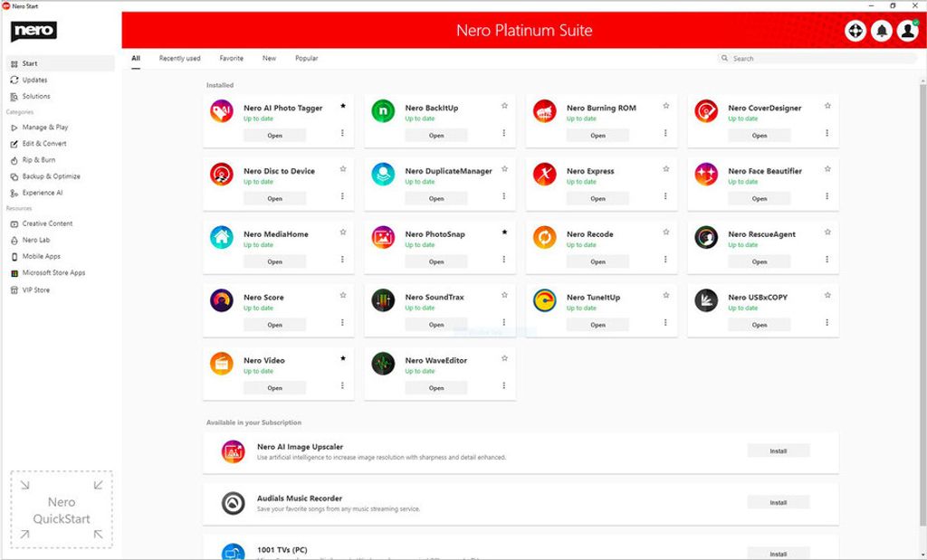This screenshot has width=927, height=560.
Task: Click the Nero AI Image Upscaler icon
Action: [x=233, y=452]
